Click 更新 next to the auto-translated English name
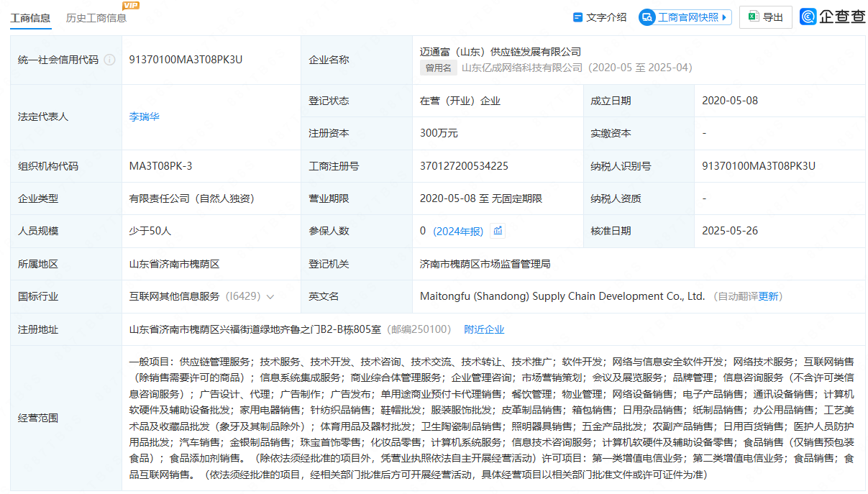The image size is (868, 494). tap(768, 296)
